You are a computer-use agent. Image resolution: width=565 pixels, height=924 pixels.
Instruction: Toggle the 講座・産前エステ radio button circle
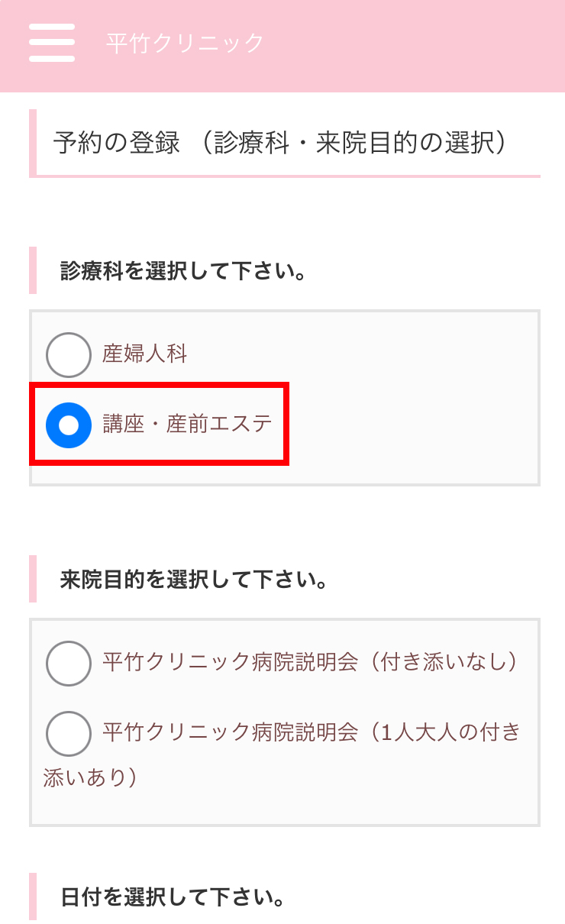pyautogui.click(x=69, y=425)
